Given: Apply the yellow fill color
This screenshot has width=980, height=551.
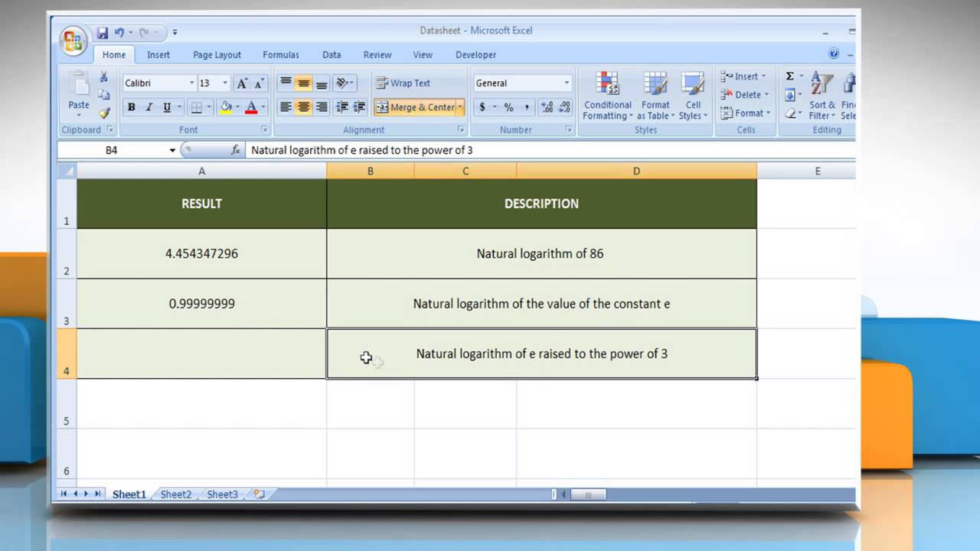Looking at the screenshot, I should [x=225, y=107].
